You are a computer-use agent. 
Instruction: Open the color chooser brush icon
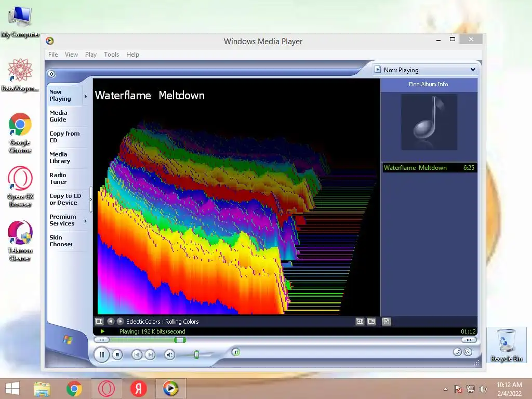(457, 352)
